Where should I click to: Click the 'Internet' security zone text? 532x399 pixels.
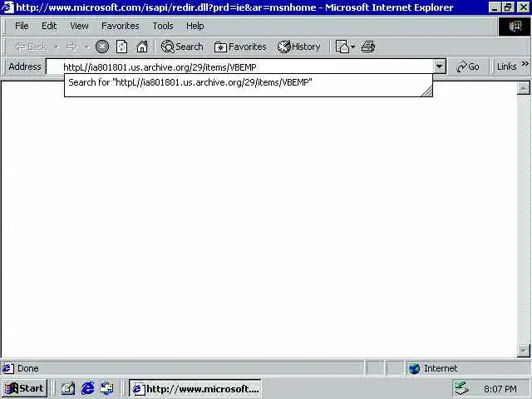pos(441,368)
